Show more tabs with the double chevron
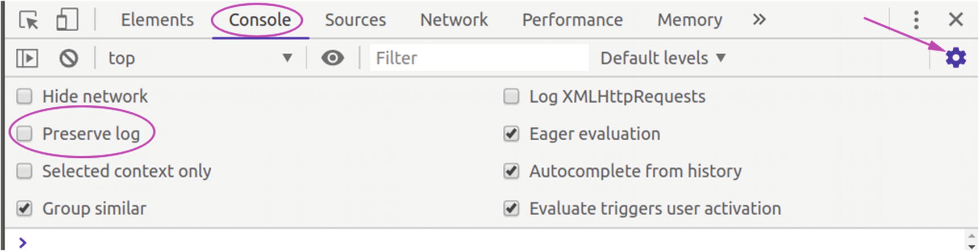Viewport: 980px width, 252px height. point(759,20)
